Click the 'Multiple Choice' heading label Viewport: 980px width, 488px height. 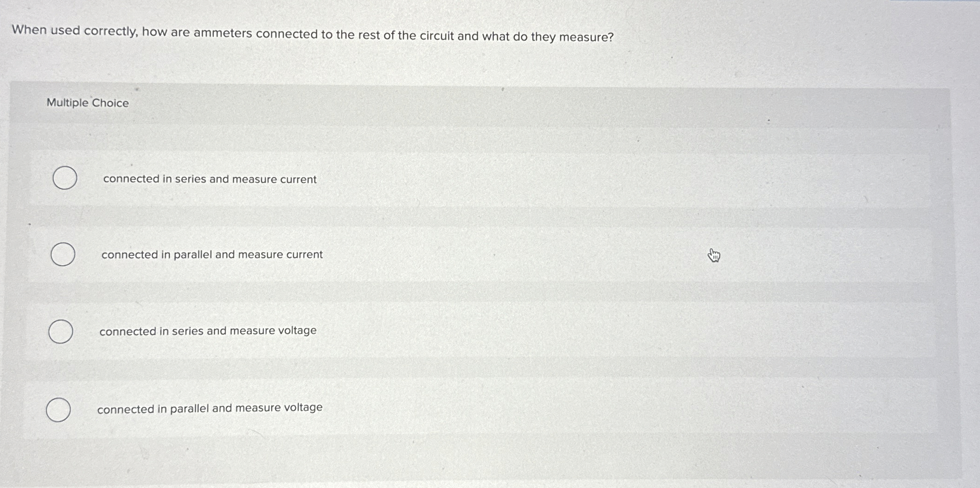(88, 103)
